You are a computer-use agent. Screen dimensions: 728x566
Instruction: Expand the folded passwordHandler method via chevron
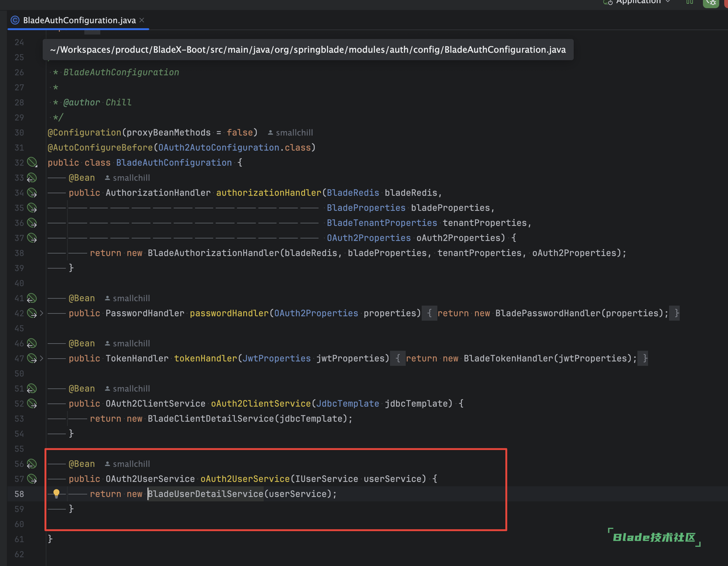pyautogui.click(x=42, y=313)
